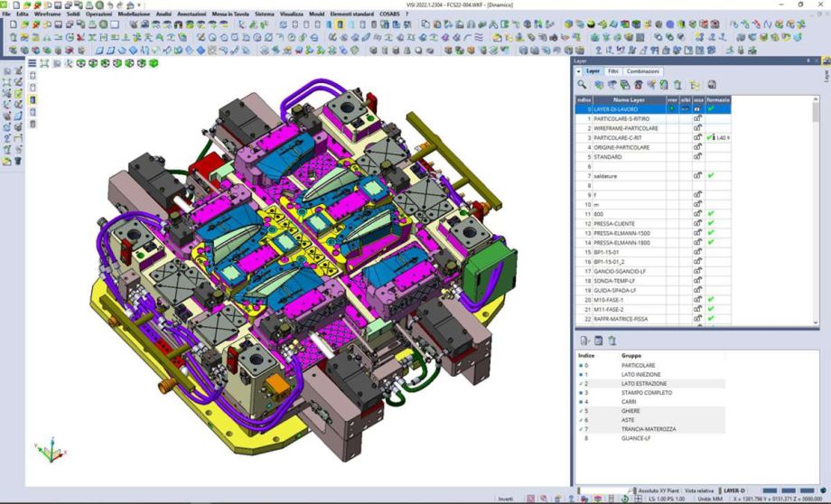Open dropdown arrow left of Layer tab

click(x=579, y=71)
